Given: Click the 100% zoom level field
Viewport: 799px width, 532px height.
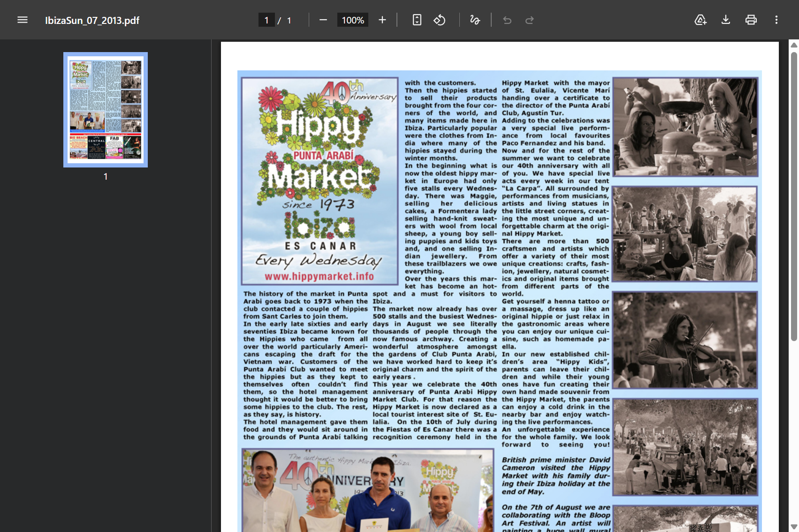Looking at the screenshot, I should click(353, 20).
